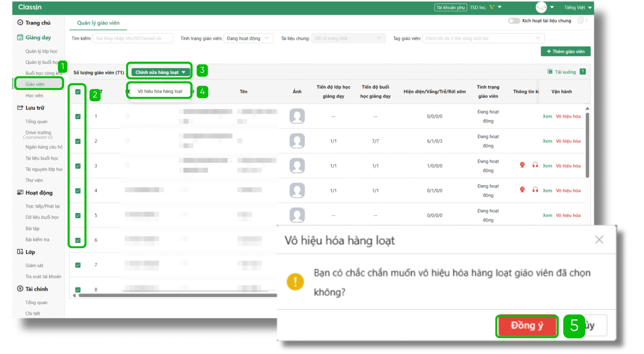The height and width of the screenshot is (354, 644).
Task: Click the Lưu trữ archive icon
Action: 20,108
